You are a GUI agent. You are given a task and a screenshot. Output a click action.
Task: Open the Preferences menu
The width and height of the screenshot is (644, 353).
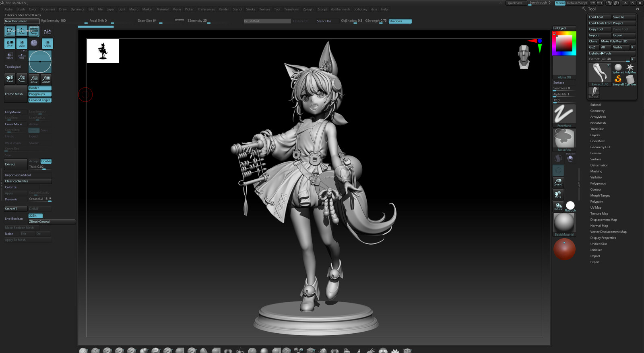206,9
